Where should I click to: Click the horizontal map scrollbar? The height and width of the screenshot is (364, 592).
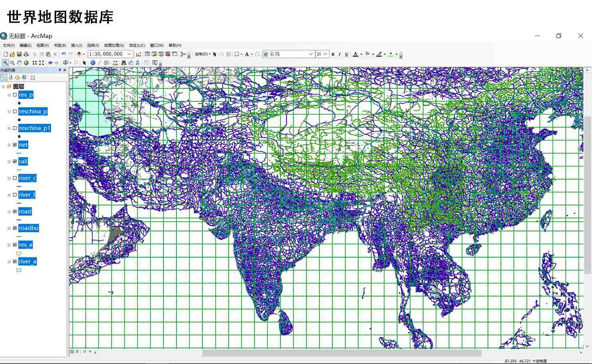(342, 353)
